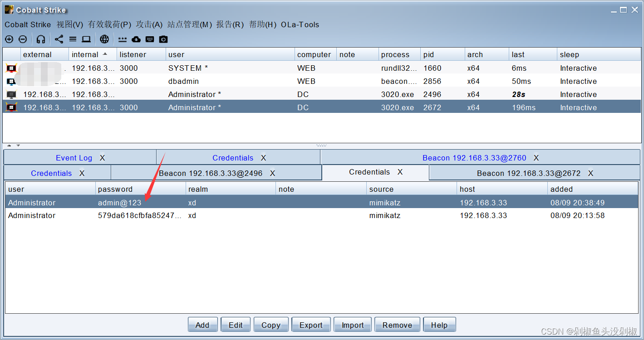The width and height of the screenshot is (644, 340).
Task: Sort credentials by source column header
Action: 412,189
